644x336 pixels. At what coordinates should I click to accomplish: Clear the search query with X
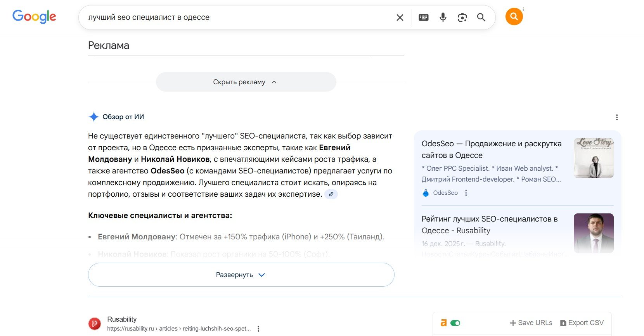point(400,17)
